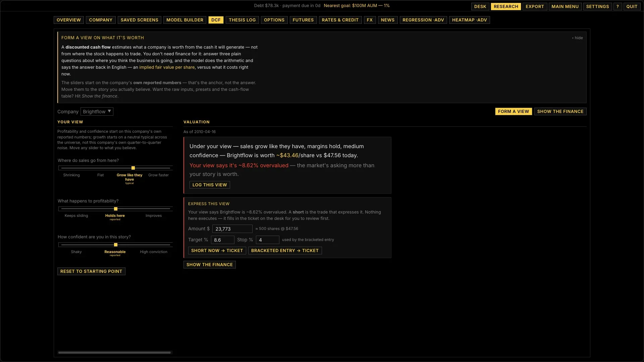Open the COMPANY tab
644x362 pixels.
[x=101, y=20]
